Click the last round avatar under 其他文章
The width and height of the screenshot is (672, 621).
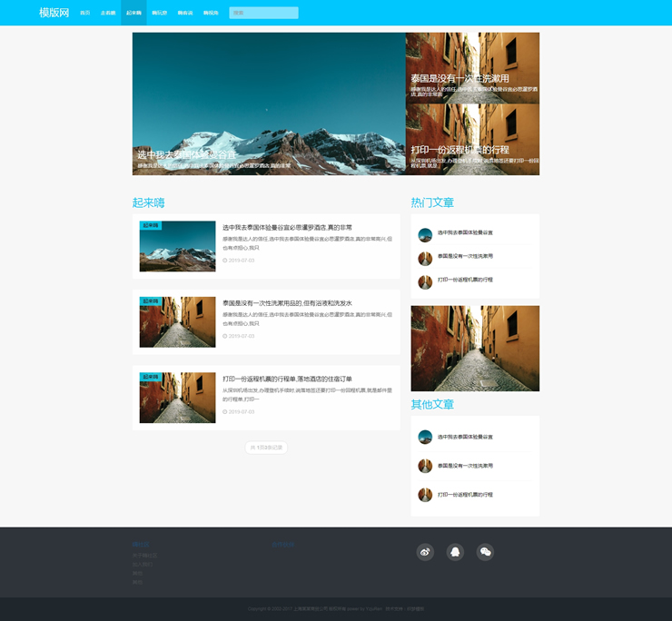tap(425, 495)
